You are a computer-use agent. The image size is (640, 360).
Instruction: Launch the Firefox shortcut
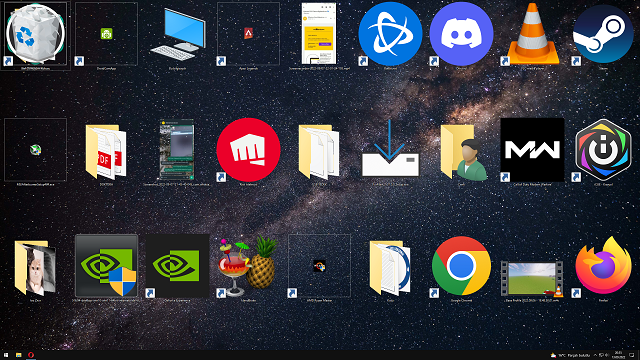click(x=603, y=265)
